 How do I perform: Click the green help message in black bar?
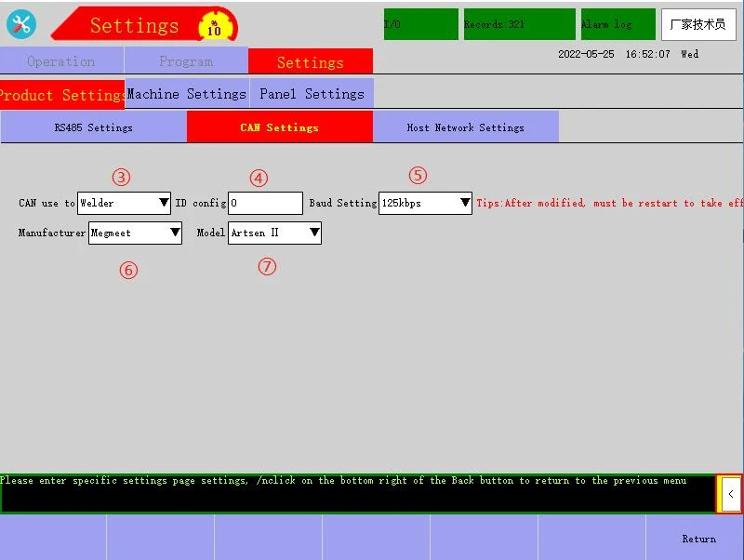[x=343, y=481]
